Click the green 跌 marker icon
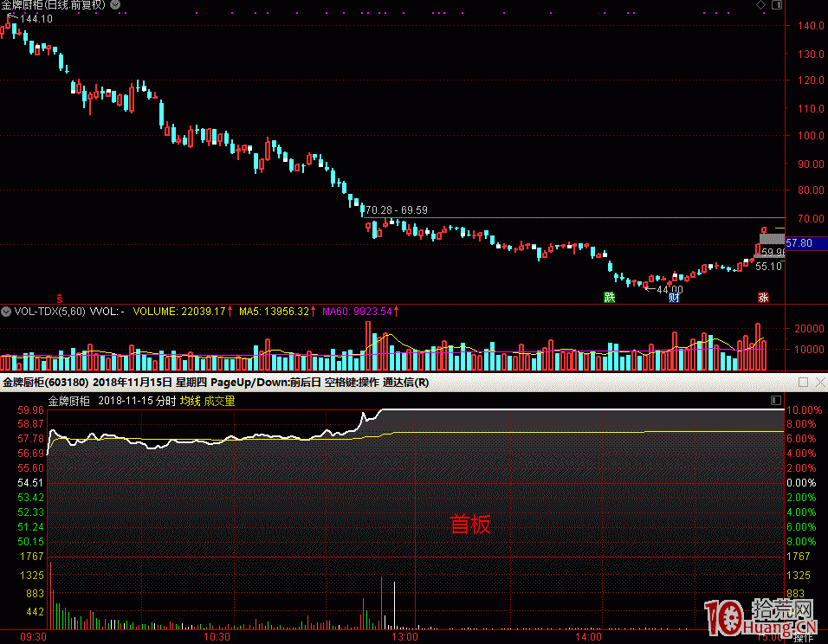The height and width of the screenshot is (644, 828). pyautogui.click(x=610, y=298)
